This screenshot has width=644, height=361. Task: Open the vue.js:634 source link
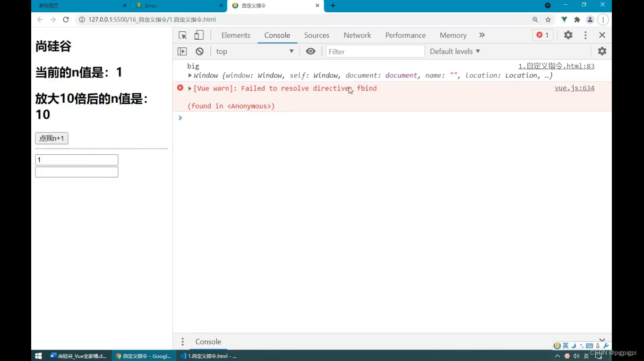tap(575, 88)
